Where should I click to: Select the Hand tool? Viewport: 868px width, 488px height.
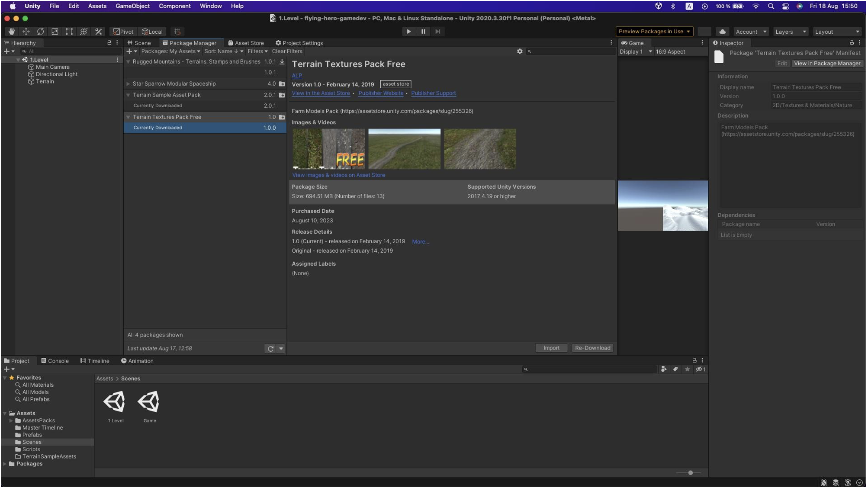click(12, 32)
